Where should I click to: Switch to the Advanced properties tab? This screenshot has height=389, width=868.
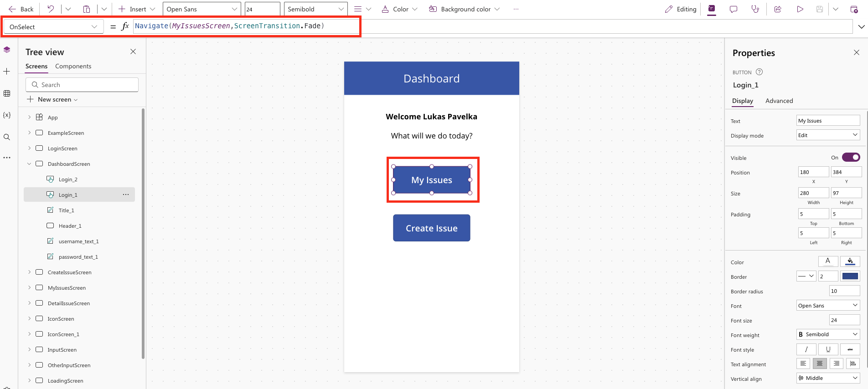pyautogui.click(x=779, y=101)
